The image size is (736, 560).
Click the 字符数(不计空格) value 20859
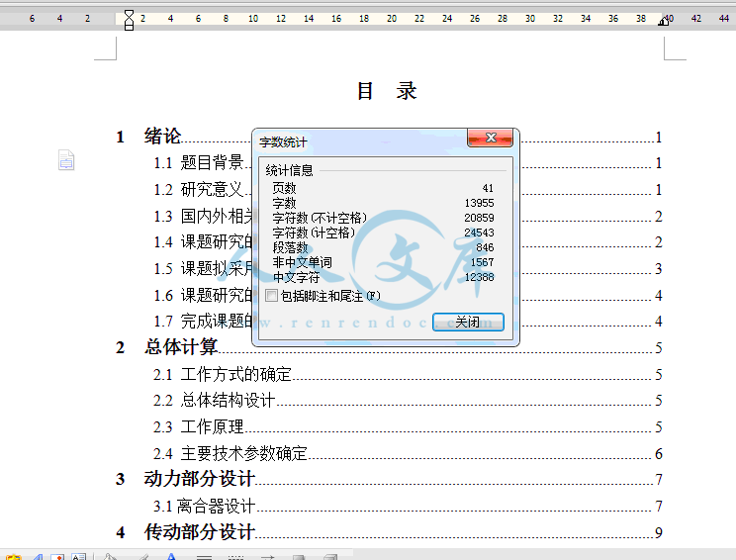tap(479, 218)
